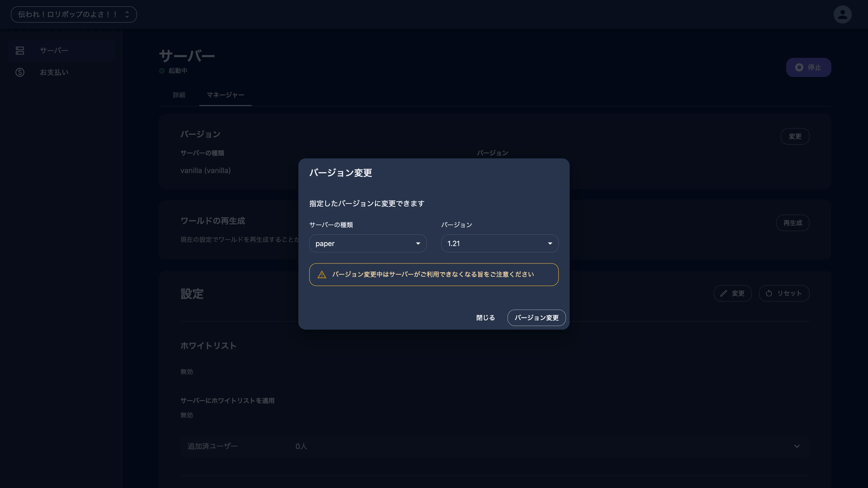Image resolution: width=868 pixels, height=488 pixels.
Task: Expand the 追加済ユーザー row chevron
Action: [x=797, y=446]
